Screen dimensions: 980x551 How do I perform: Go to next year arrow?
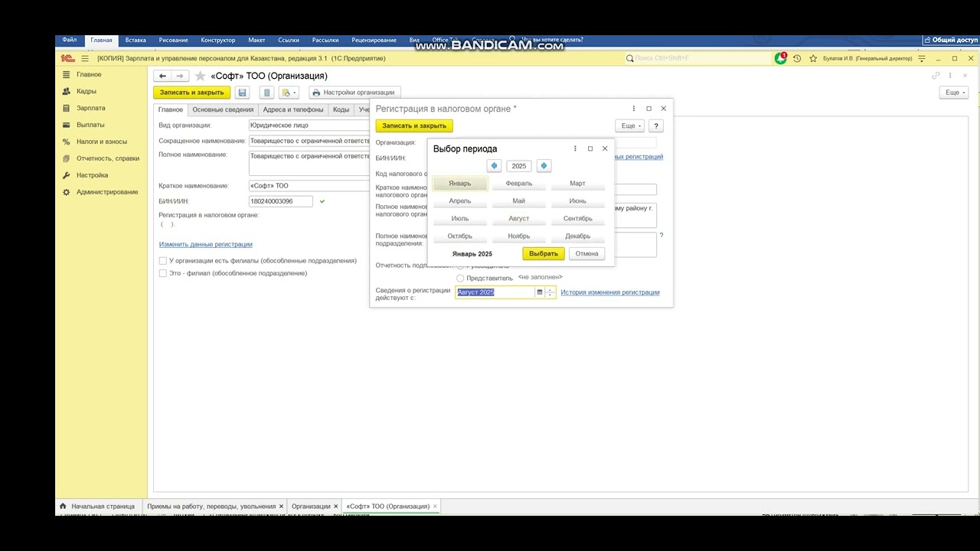(544, 166)
